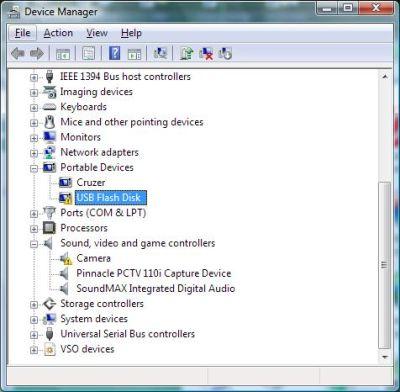Collapse Sound, video and game controllers
The height and width of the screenshot is (392, 400).
[34, 244]
